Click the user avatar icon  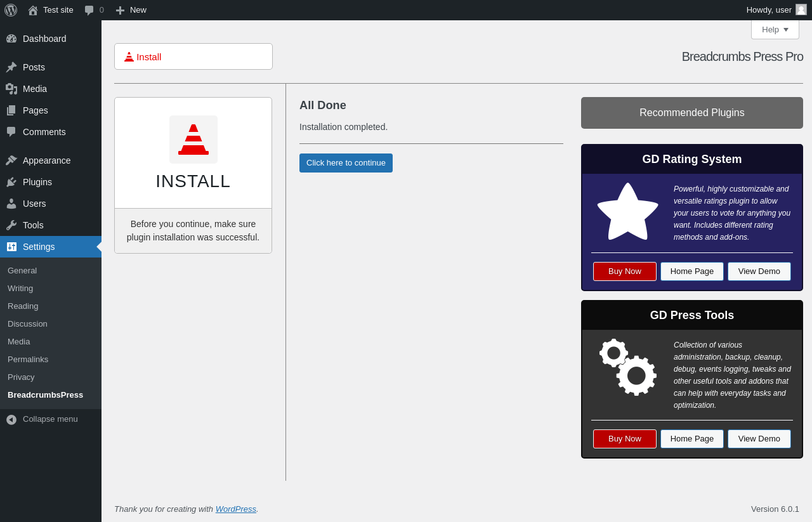coord(801,10)
